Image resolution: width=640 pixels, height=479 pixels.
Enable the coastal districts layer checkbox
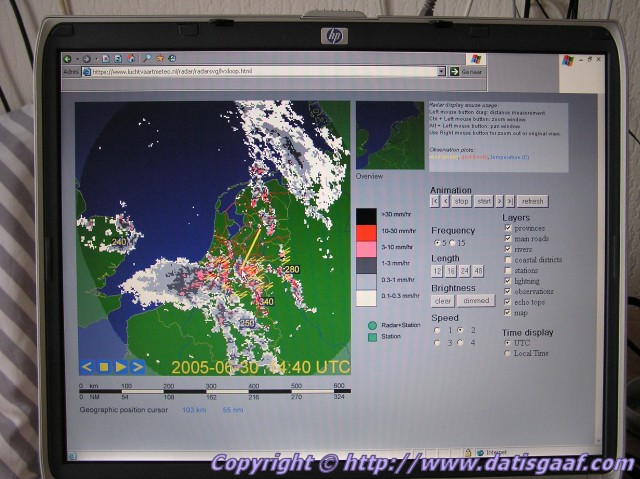(508, 260)
